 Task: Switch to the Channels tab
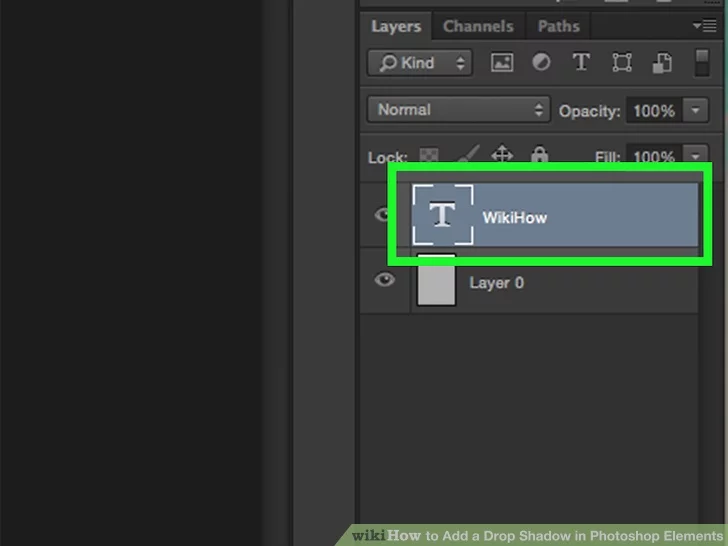click(x=478, y=26)
